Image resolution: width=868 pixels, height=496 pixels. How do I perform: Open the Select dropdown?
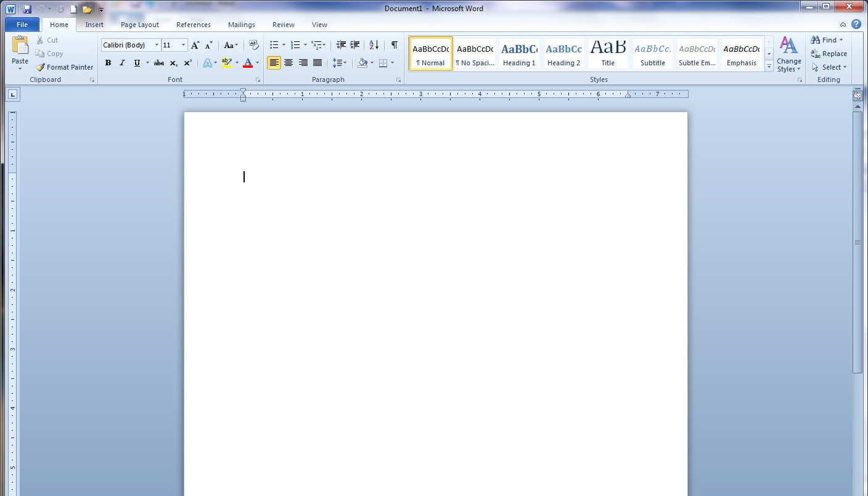coord(829,67)
